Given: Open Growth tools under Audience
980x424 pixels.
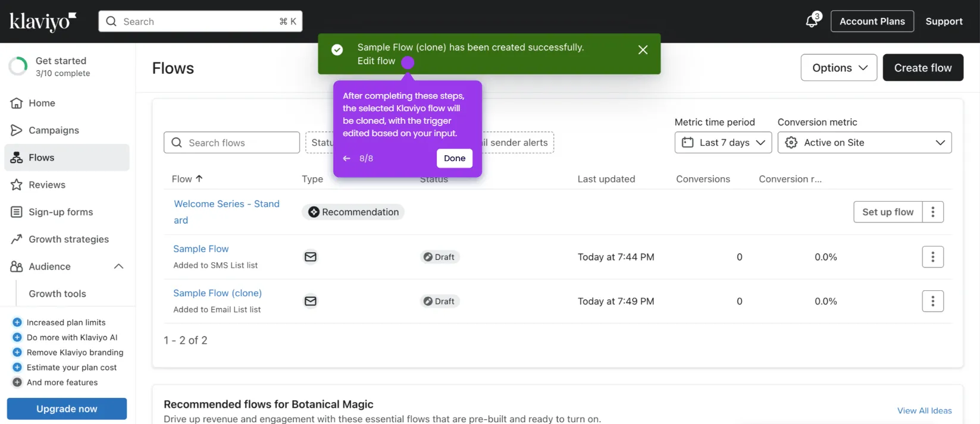Looking at the screenshot, I should point(58,294).
